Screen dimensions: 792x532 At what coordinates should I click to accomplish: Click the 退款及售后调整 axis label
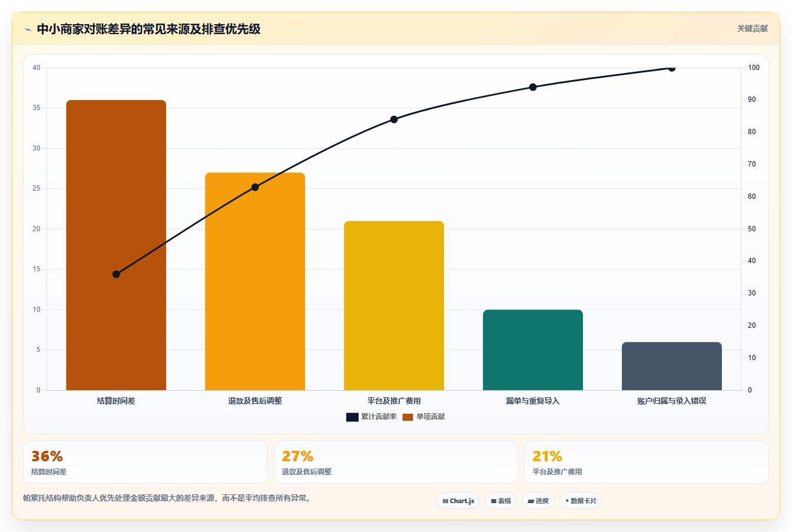(255, 401)
